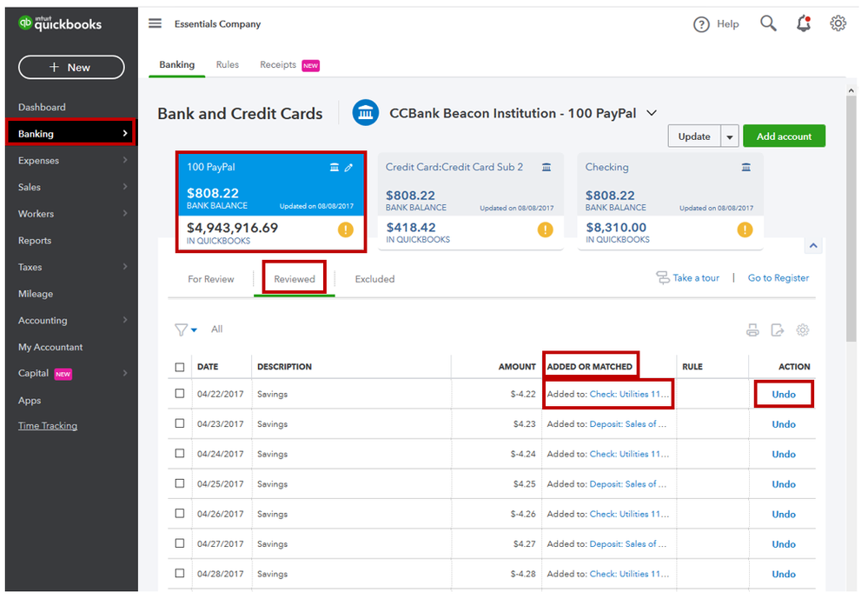Open the filter funnel dropdown

tap(185, 329)
